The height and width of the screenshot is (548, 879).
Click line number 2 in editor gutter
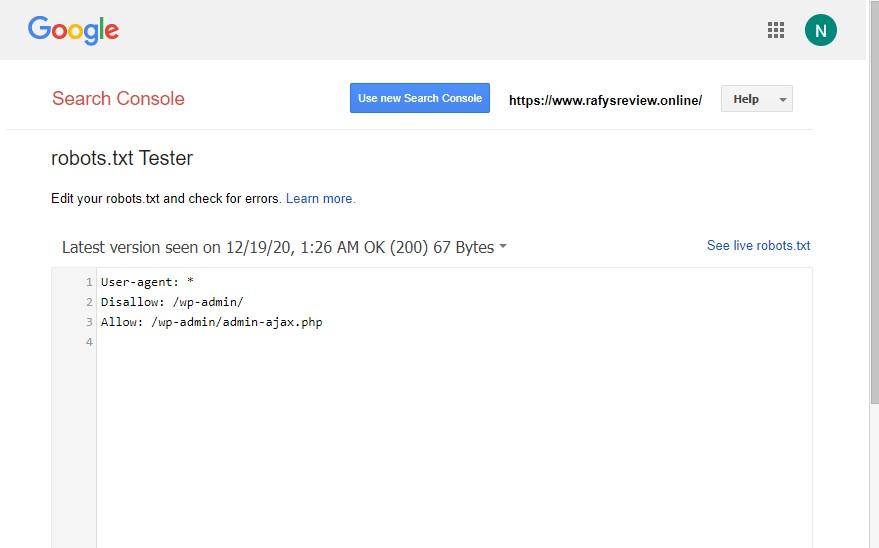point(89,302)
